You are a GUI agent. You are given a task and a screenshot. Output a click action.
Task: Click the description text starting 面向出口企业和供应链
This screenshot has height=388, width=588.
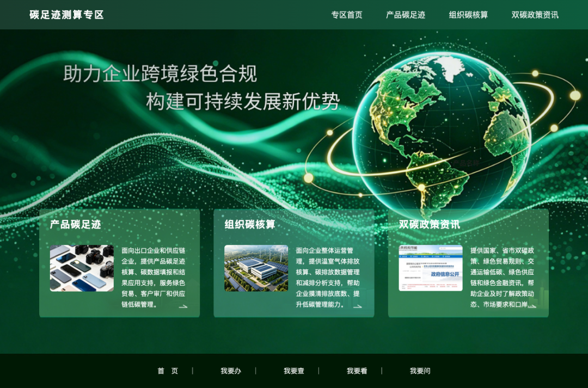154,278
